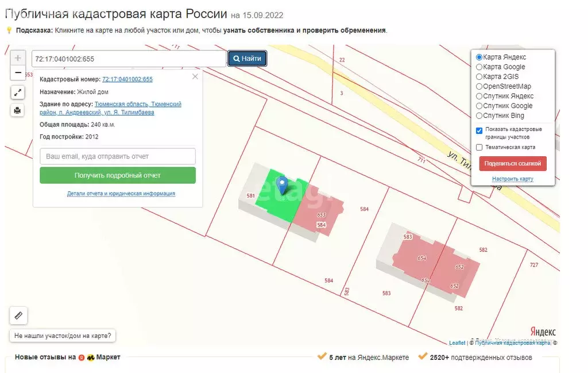
Task: Open the Настроить карту link
Action: click(512, 179)
